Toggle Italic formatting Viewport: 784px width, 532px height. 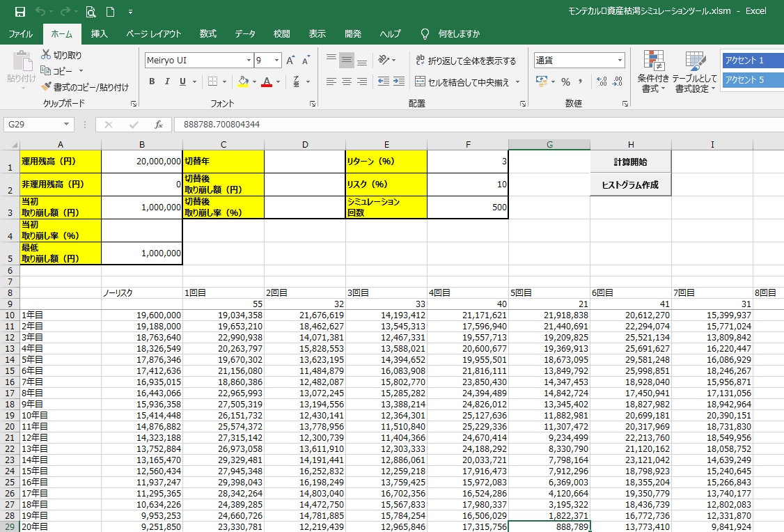tap(167, 81)
